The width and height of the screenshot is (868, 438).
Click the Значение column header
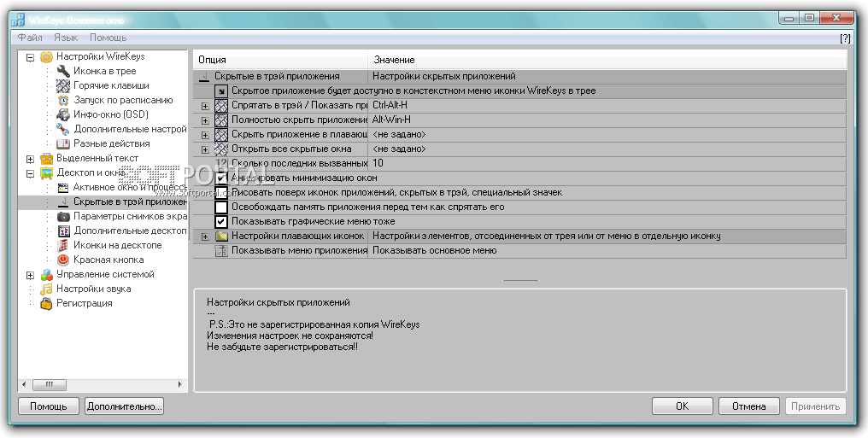pyautogui.click(x=607, y=60)
